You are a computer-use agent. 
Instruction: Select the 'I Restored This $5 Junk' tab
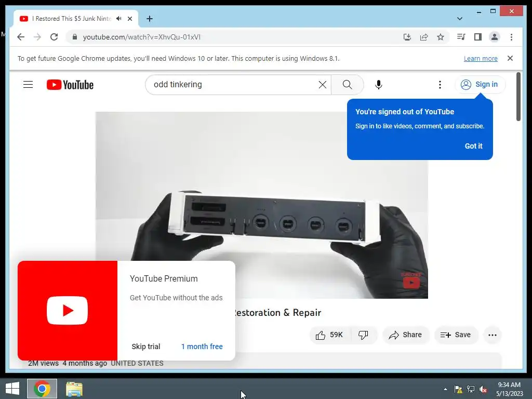pos(73,19)
